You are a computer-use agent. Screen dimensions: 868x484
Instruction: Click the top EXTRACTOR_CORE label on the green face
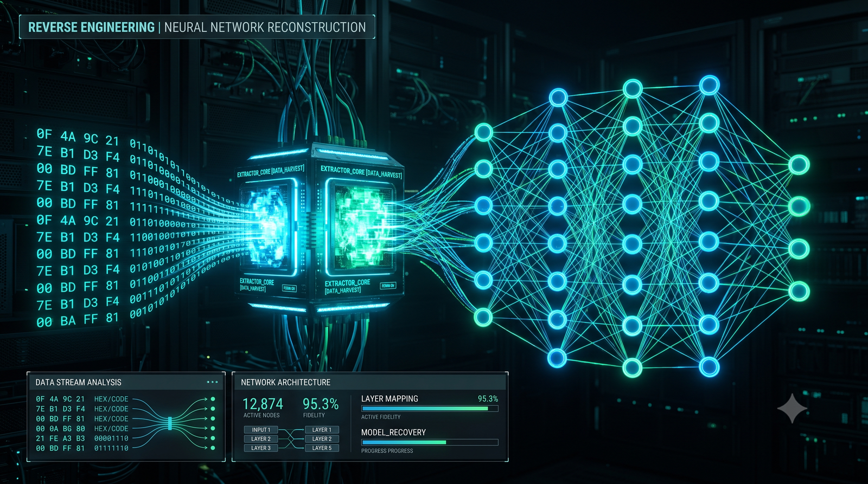(361, 172)
